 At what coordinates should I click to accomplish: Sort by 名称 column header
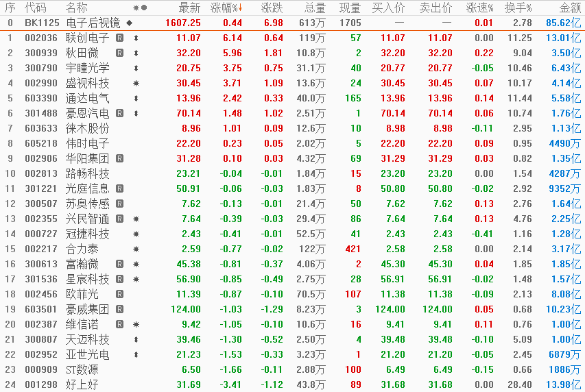click(x=77, y=8)
